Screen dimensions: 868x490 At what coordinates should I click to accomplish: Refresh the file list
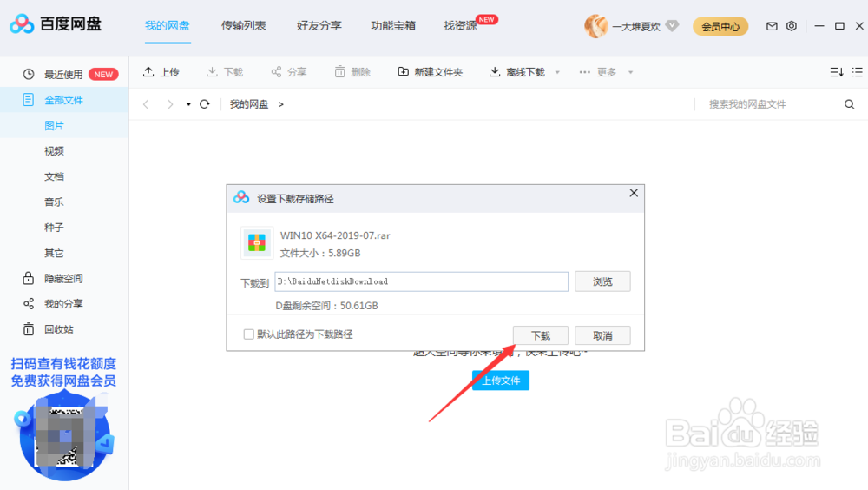[x=205, y=104]
